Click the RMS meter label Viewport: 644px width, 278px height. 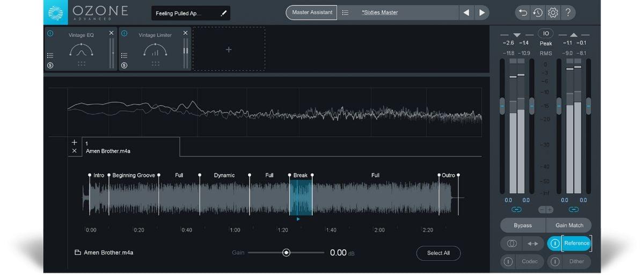pos(546,53)
